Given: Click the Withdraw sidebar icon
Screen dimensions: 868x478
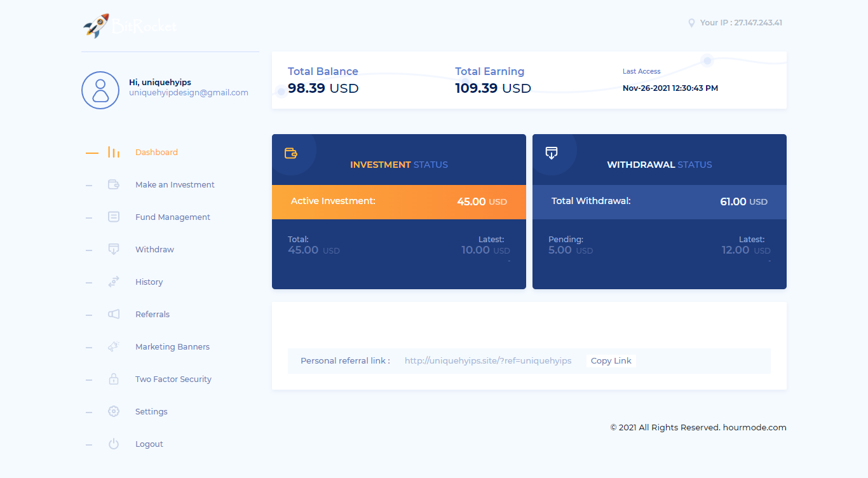Looking at the screenshot, I should pos(114,250).
